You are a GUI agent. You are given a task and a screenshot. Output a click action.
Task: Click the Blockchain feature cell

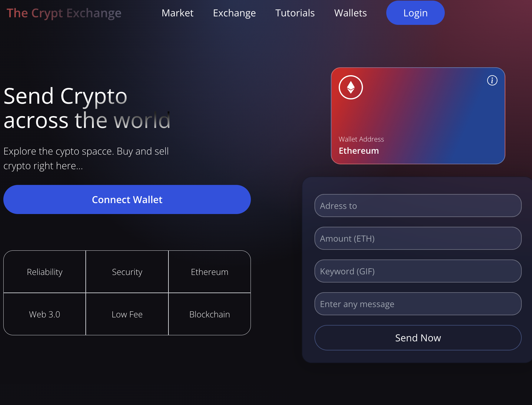(209, 314)
